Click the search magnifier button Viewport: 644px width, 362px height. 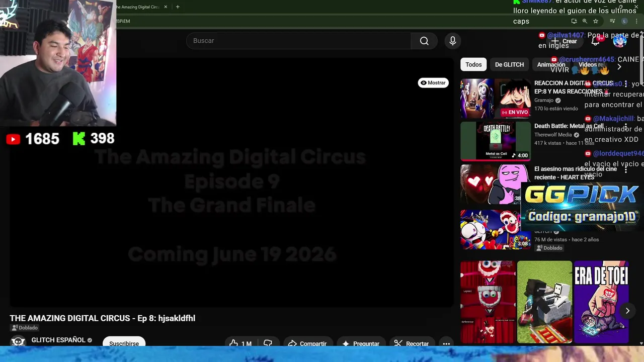(x=424, y=41)
